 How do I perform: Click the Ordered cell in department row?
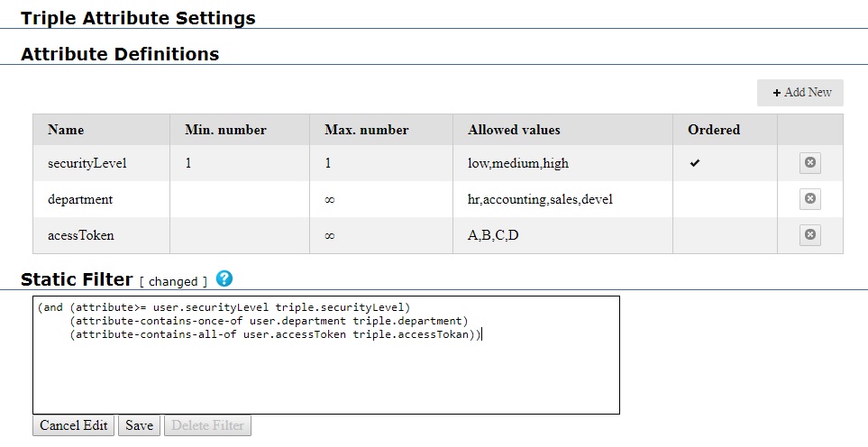click(725, 199)
